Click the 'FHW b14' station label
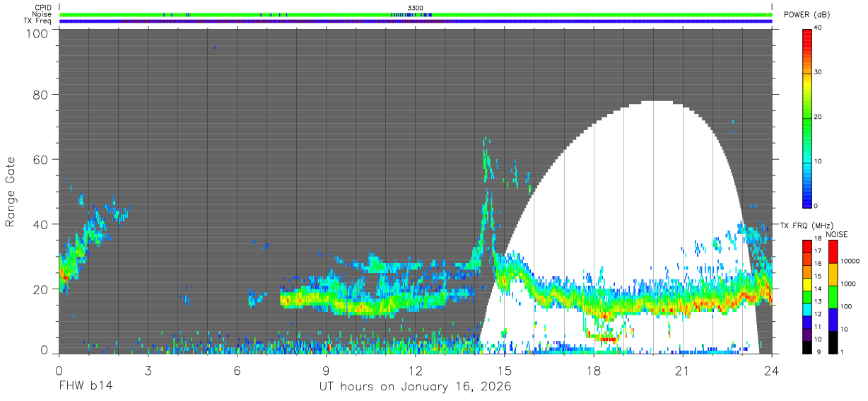The height and width of the screenshot is (401, 868). (x=86, y=387)
